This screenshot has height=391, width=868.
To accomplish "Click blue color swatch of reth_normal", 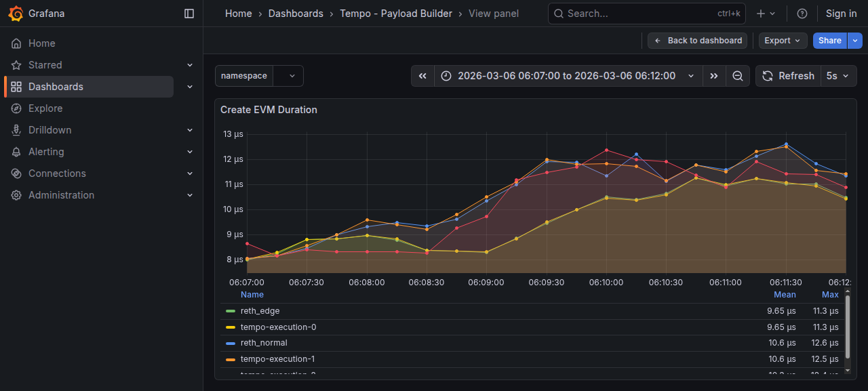I will 230,344.
